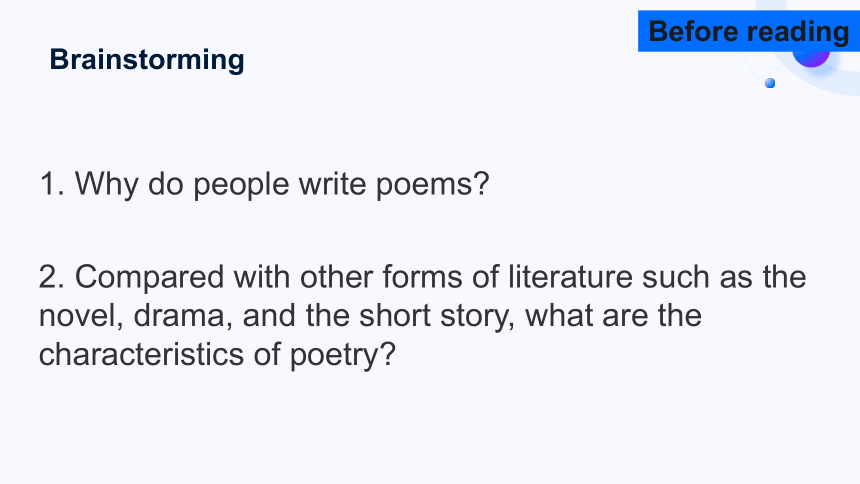The height and width of the screenshot is (484, 860).
Task: Click the word 'novel,' in the text
Action: (x=81, y=316)
